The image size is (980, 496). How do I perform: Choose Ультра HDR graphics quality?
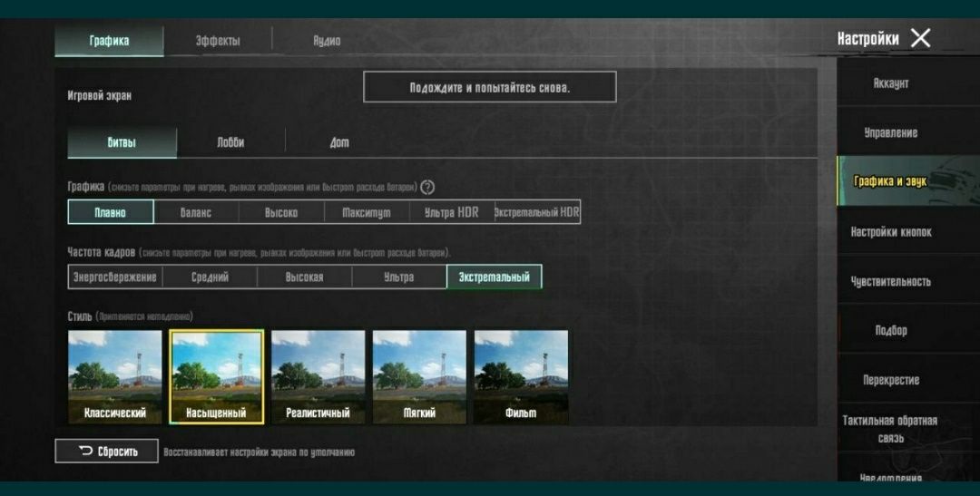tap(451, 212)
